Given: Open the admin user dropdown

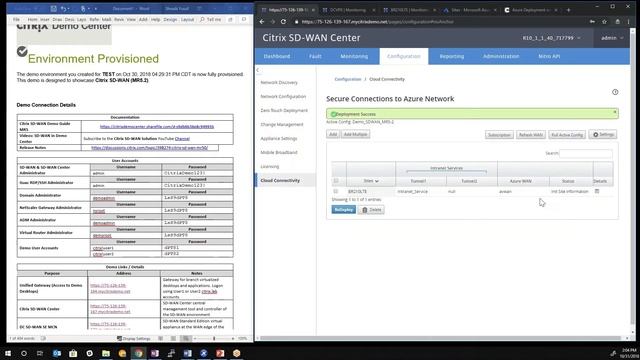Looking at the screenshot, I should click(x=612, y=38).
